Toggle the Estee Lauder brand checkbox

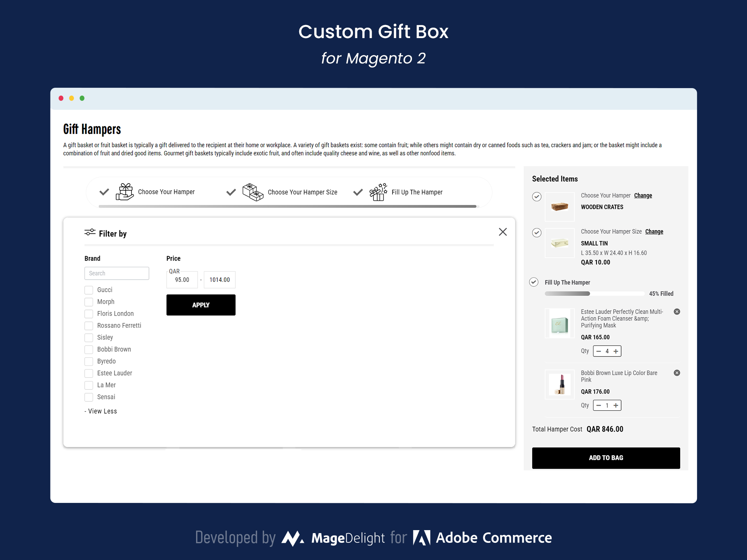point(89,373)
